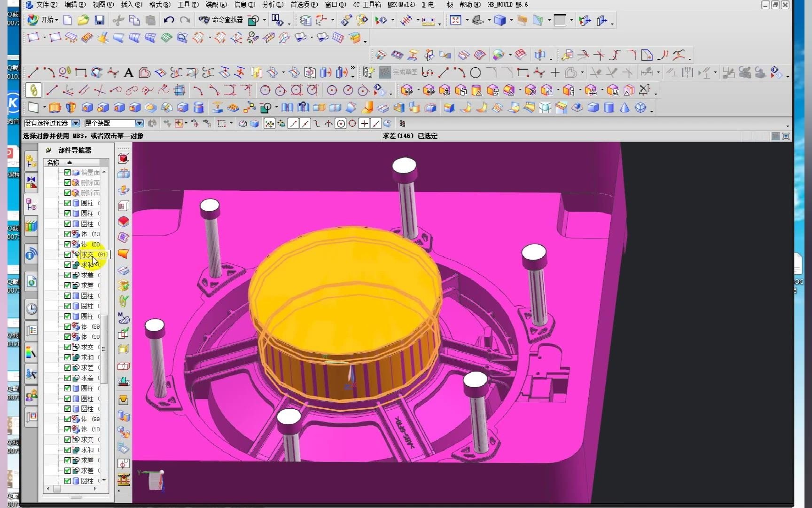Sort the 名称 column via arrow
The image size is (812, 508).
pyautogui.click(x=70, y=162)
